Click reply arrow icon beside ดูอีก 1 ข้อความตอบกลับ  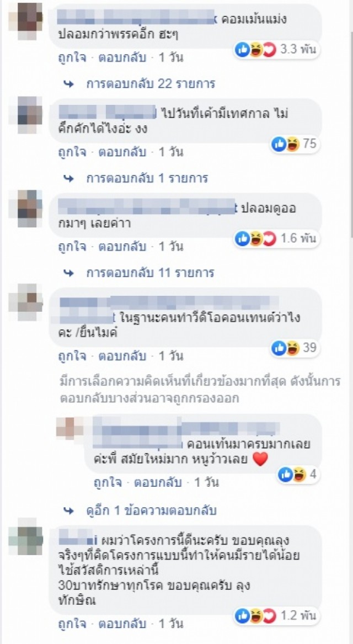(x=69, y=510)
